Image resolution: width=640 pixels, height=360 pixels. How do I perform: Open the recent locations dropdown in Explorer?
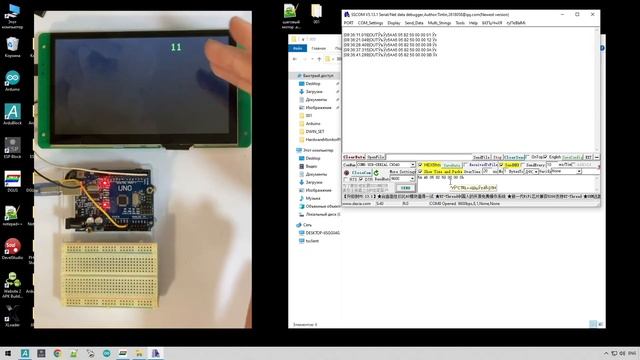(312, 59)
